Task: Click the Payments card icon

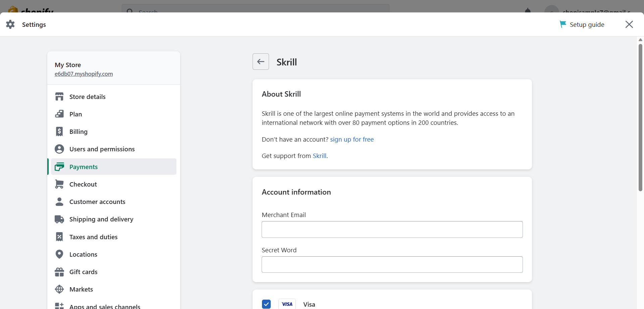Action: [x=59, y=167]
